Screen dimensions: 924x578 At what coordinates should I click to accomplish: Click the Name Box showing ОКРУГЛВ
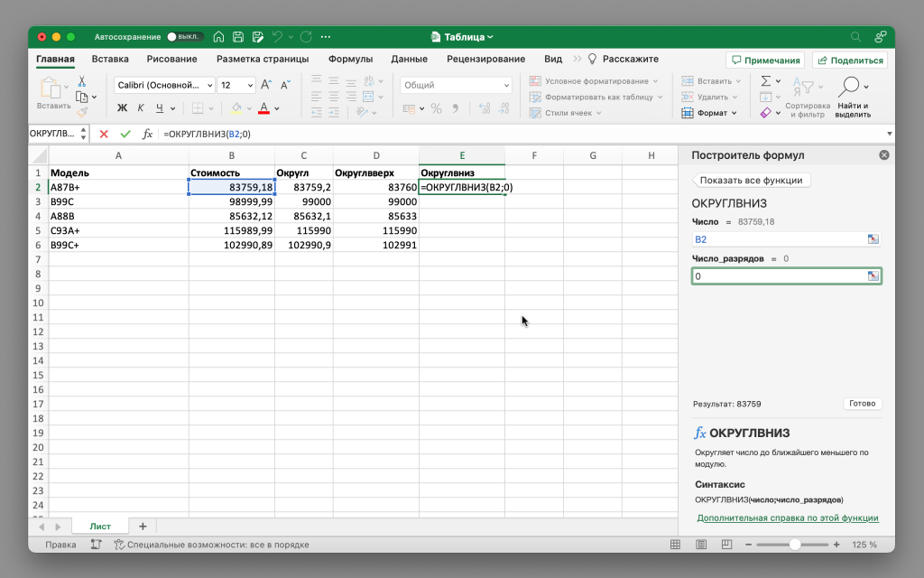53,134
